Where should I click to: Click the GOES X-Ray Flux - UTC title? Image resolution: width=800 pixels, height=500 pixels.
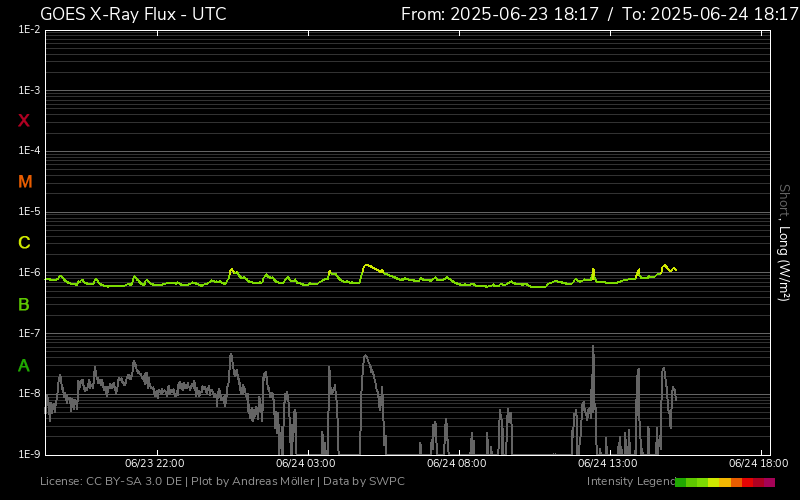133,14
